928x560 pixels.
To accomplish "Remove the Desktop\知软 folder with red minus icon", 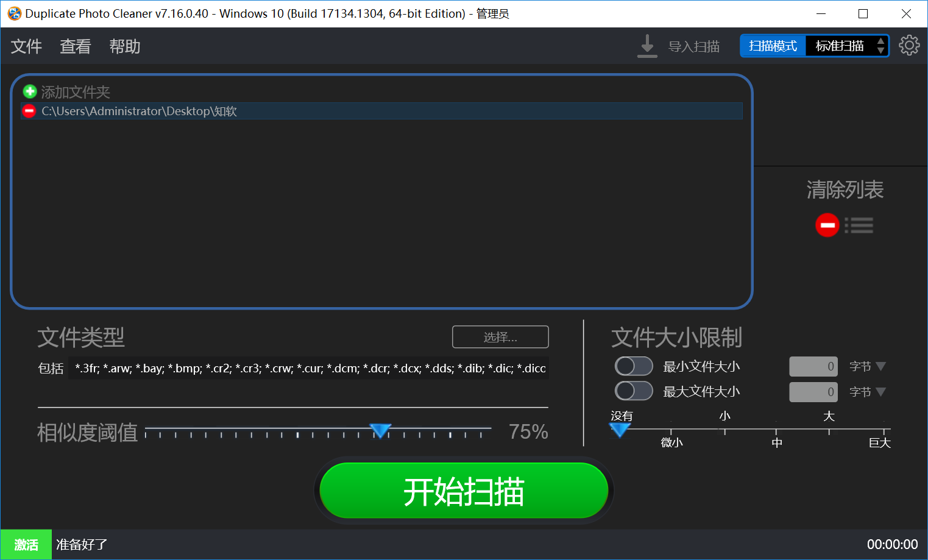I will [x=29, y=111].
